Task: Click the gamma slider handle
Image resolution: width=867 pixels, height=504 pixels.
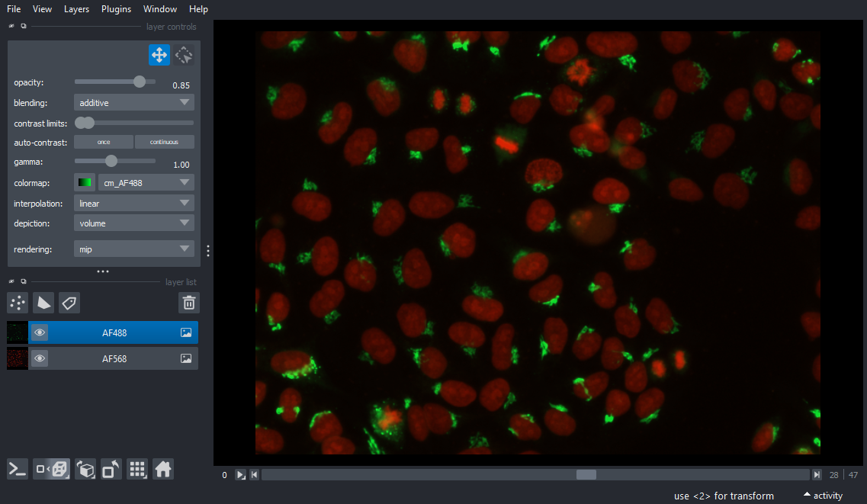Action: (x=111, y=161)
